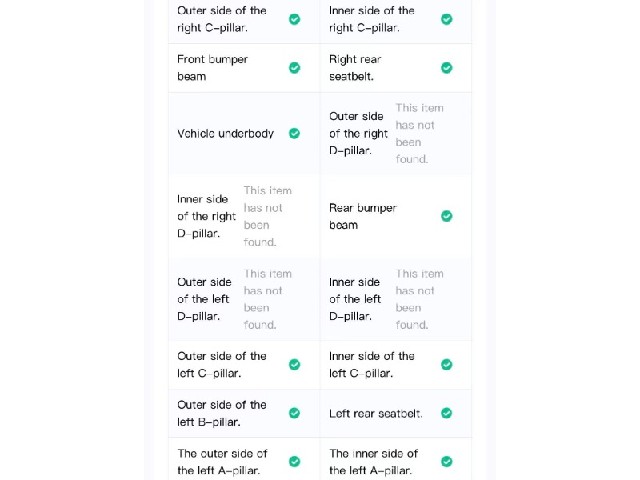This screenshot has width=640, height=480.
Task: Tap Vehicle underbody green check icon
Action: click(x=294, y=133)
